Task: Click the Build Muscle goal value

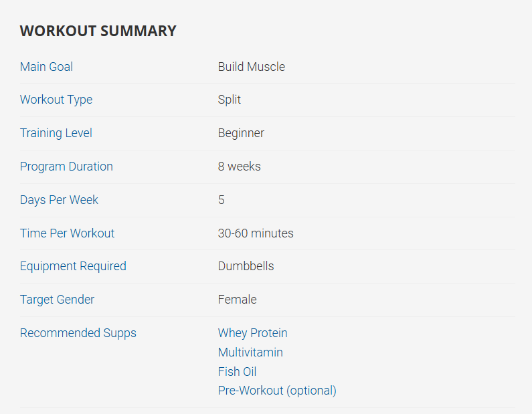Action: pos(251,67)
